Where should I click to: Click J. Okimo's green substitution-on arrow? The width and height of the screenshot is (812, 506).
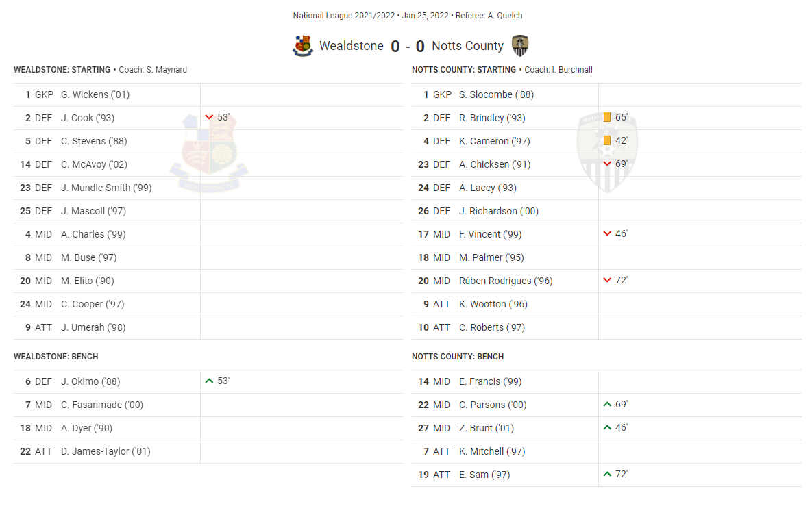[209, 381]
